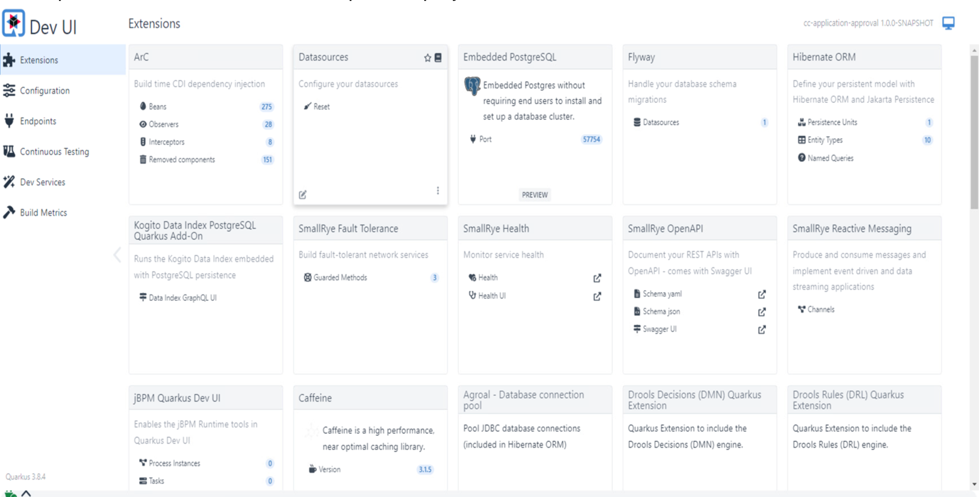Click the Process Instances diagram icon

pos(143,463)
